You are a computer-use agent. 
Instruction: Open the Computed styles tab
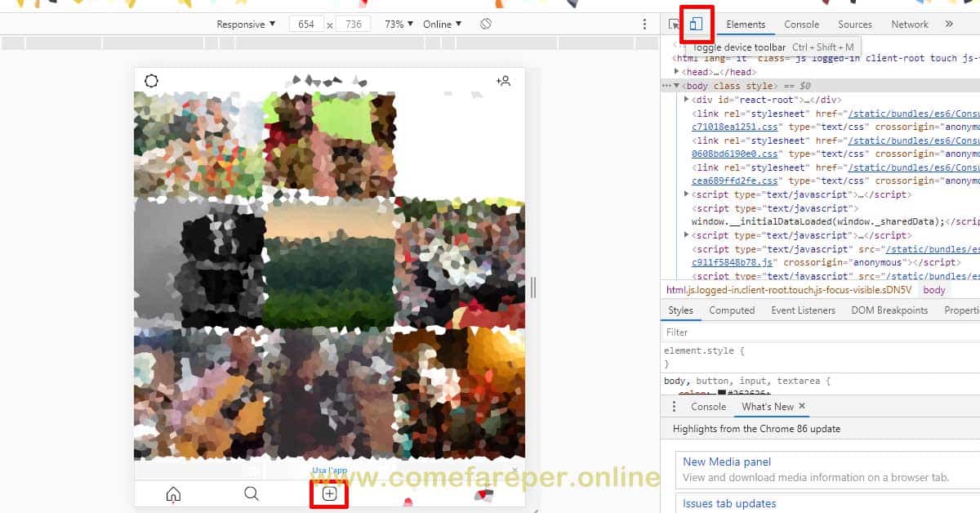(731, 310)
